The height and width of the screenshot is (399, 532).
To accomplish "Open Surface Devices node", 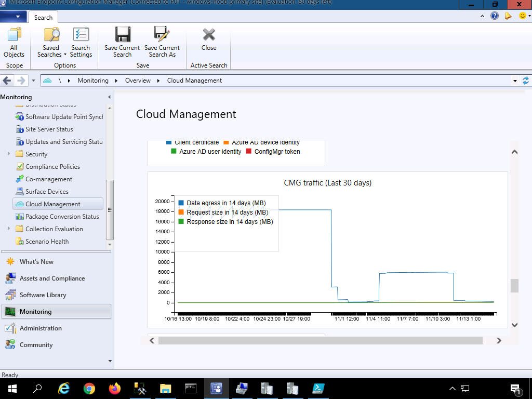I will [x=42, y=192].
